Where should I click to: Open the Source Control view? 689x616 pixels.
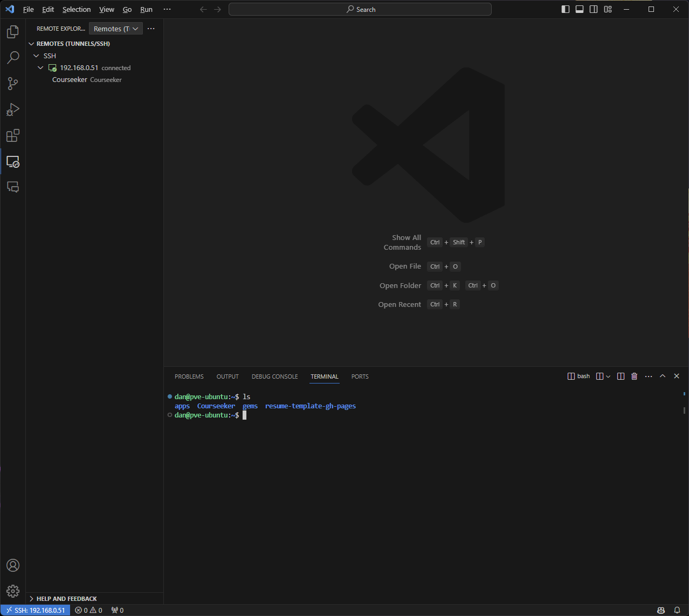[x=13, y=84]
